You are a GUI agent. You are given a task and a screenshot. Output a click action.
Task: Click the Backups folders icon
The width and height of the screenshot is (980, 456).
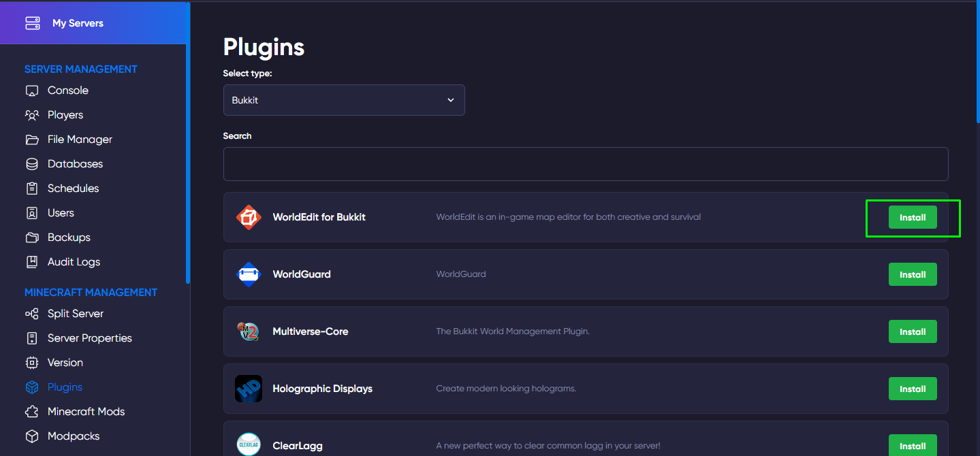[32, 238]
